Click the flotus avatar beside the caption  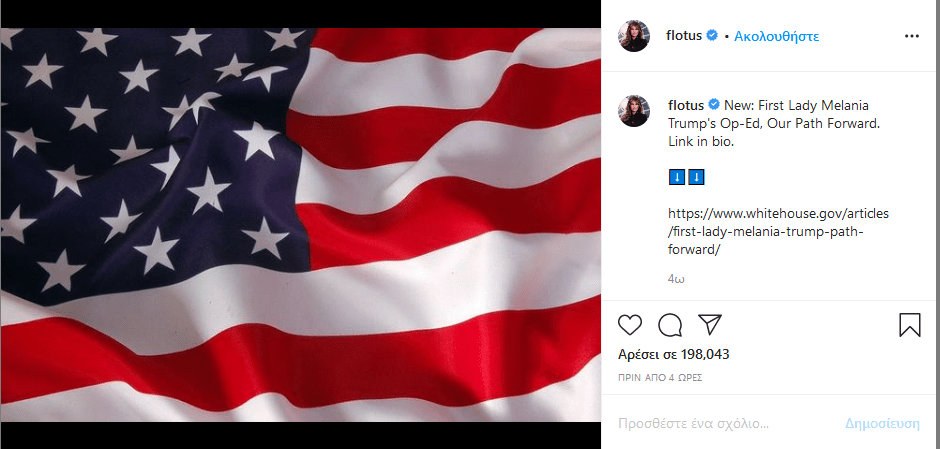coord(634,112)
